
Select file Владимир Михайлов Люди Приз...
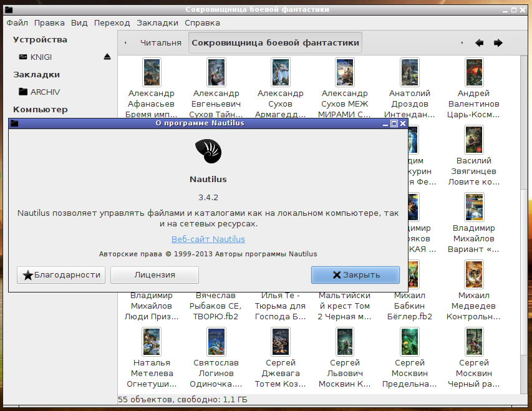(x=152, y=306)
